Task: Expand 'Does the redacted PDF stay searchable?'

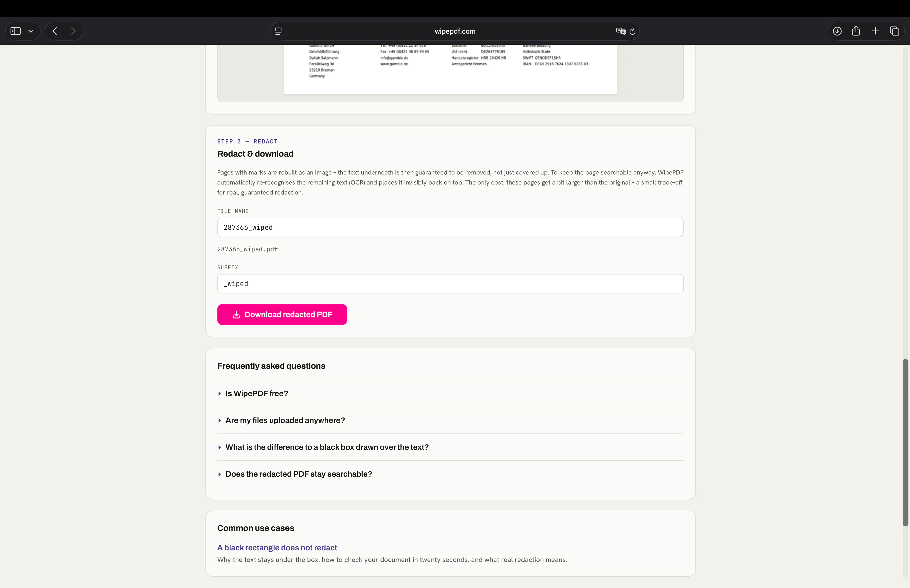Action: 450,474
